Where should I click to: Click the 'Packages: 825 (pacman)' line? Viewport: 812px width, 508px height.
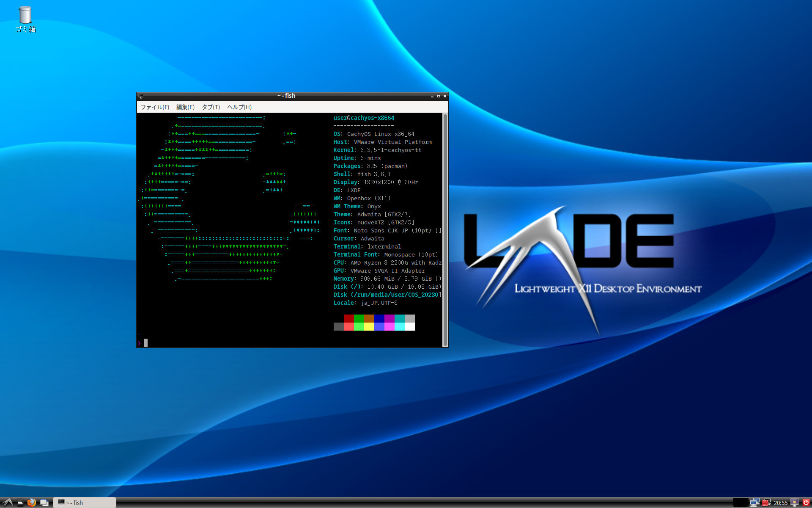[371, 166]
